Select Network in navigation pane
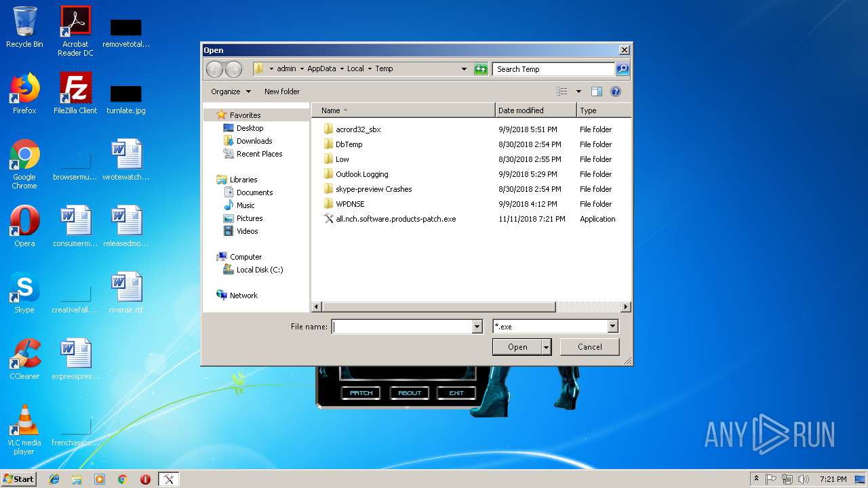 point(243,296)
